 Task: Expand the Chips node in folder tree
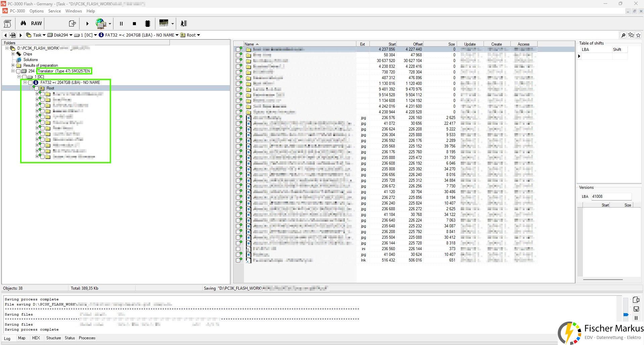[13, 54]
